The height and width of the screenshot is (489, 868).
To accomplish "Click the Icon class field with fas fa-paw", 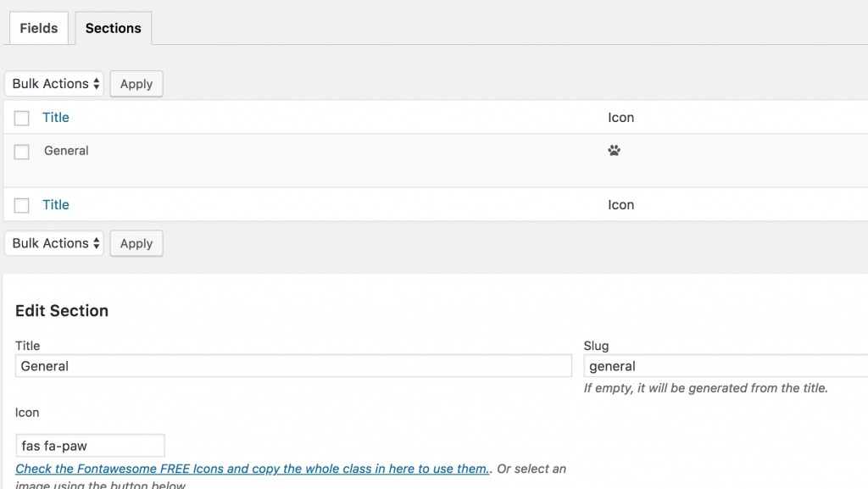I will pos(90,446).
